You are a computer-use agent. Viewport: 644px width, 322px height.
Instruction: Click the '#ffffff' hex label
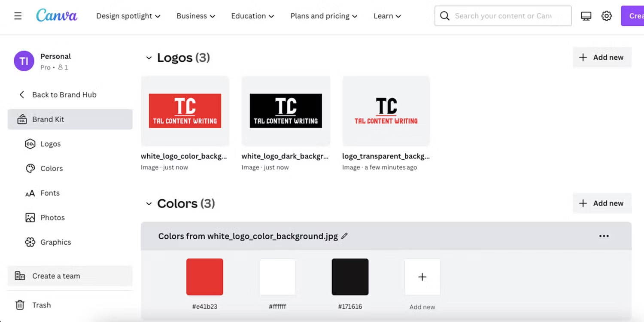277,307
